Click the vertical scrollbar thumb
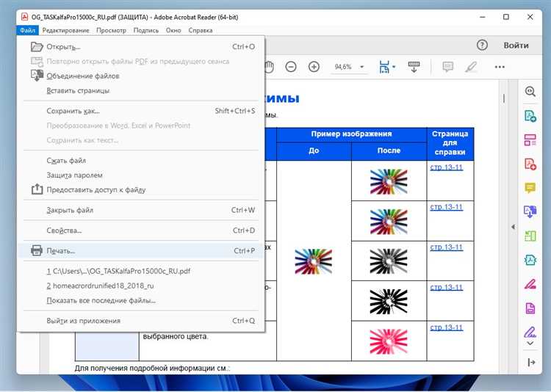Viewport: 551px width, 392px height. click(x=504, y=98)
